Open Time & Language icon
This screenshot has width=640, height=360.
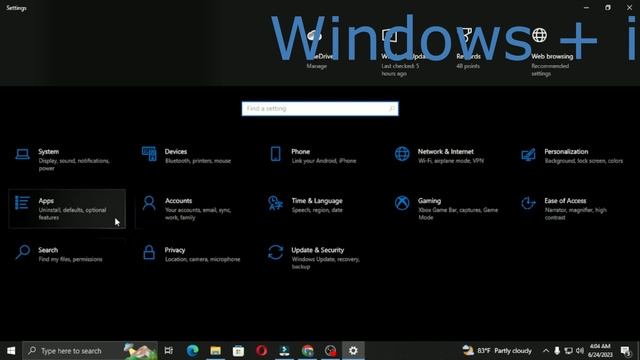coord(276,203)
